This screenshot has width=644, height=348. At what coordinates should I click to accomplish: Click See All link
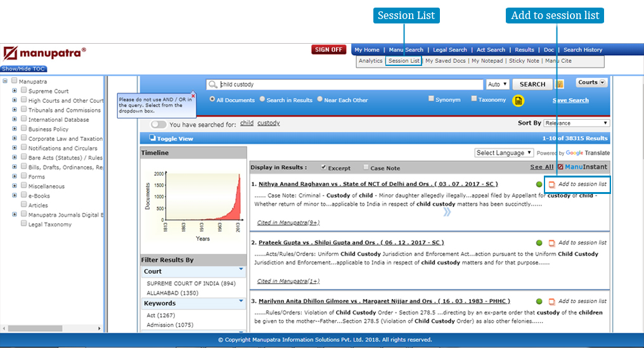click(x=542, y=167)
